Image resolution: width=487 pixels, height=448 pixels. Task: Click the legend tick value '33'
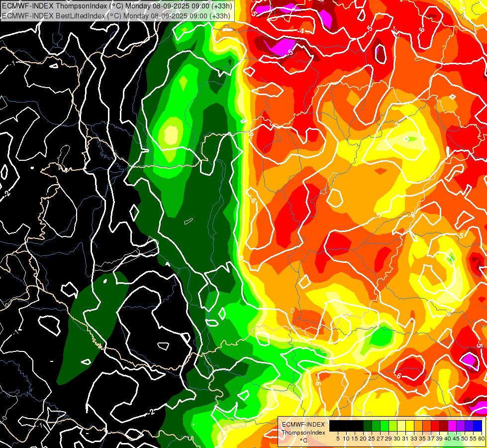(414, 439)
